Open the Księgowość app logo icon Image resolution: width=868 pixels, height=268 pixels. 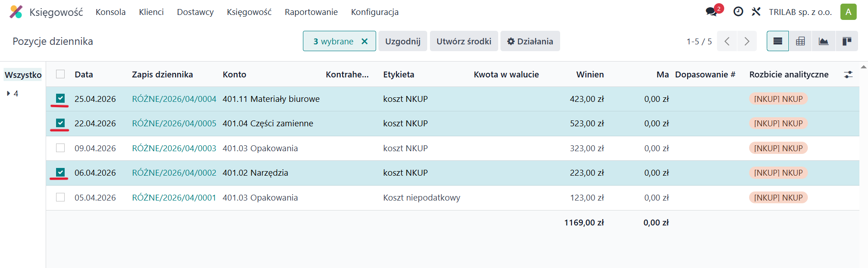[16, 12]
